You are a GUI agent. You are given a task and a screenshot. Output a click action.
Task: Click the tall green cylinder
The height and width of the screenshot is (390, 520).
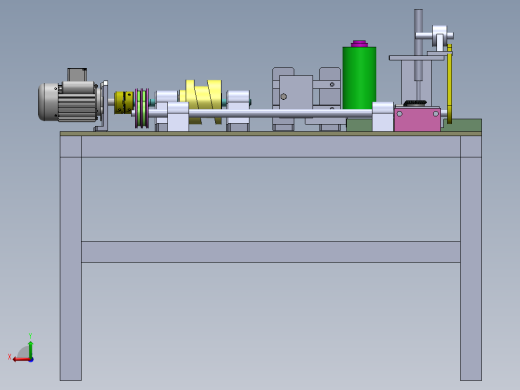359,78
